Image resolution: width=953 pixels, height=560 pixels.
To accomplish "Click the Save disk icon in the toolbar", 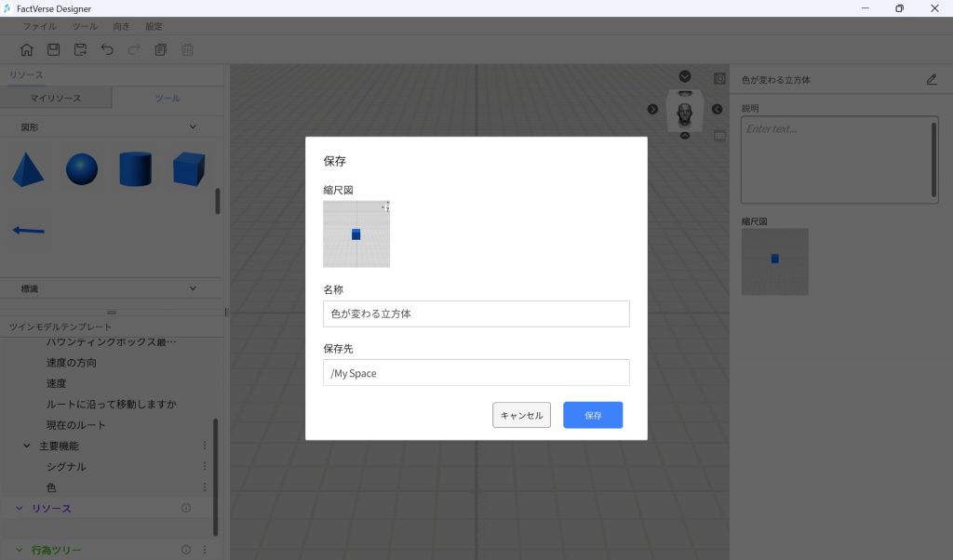I will [x=54, y=49].
